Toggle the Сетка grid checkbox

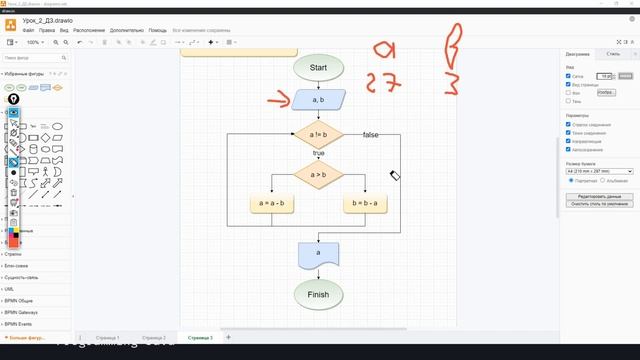tap(568, 76)
